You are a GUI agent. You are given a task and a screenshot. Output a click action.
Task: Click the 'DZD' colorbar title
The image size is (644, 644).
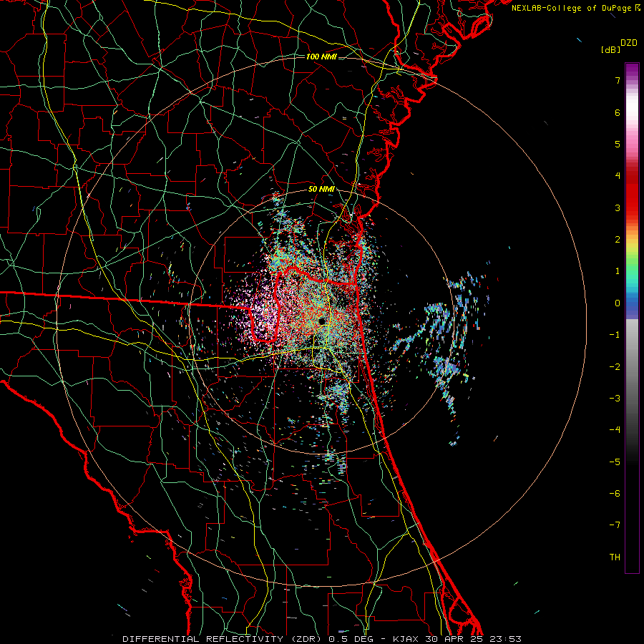pyautogui.click(x=629, y=43)
